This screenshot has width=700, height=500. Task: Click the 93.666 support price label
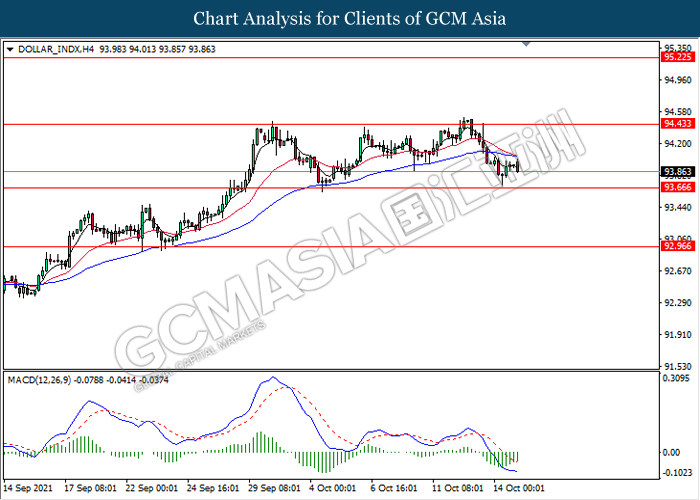pyautogui.click(x=677, y=187)
